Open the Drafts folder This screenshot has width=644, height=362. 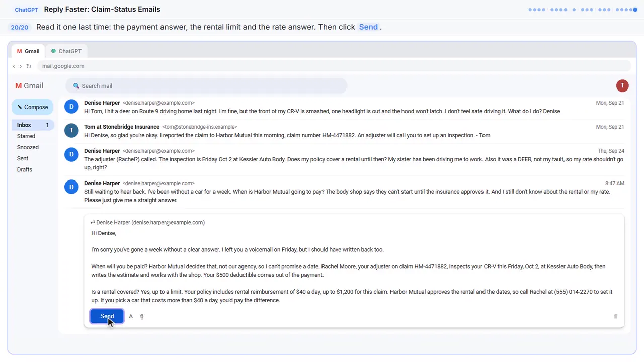[x=25, y=169]
